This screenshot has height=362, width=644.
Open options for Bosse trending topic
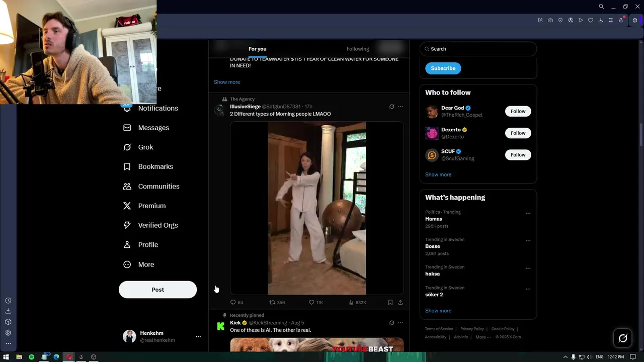pos(528,241)
